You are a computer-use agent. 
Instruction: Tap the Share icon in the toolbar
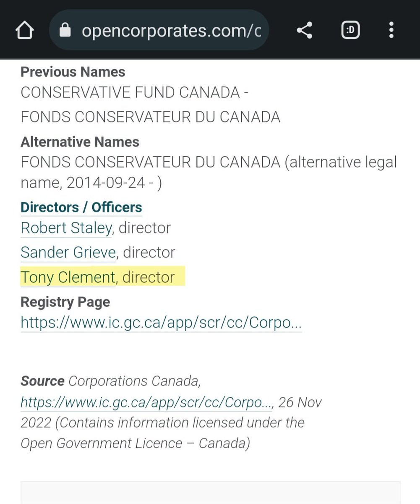pos(304,31)
